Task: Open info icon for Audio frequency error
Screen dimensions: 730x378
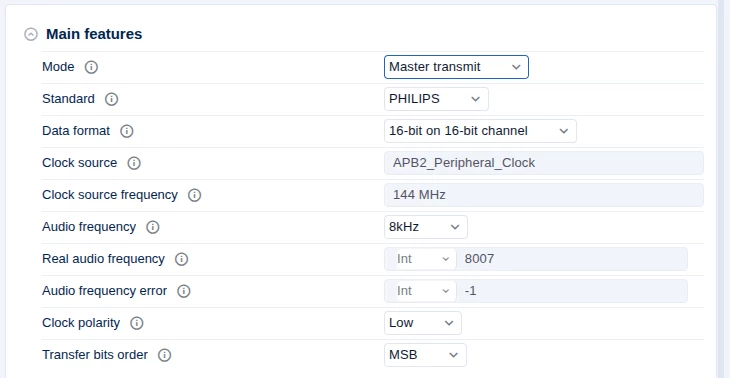Action: pyautogui.click(x=184, y=291)
